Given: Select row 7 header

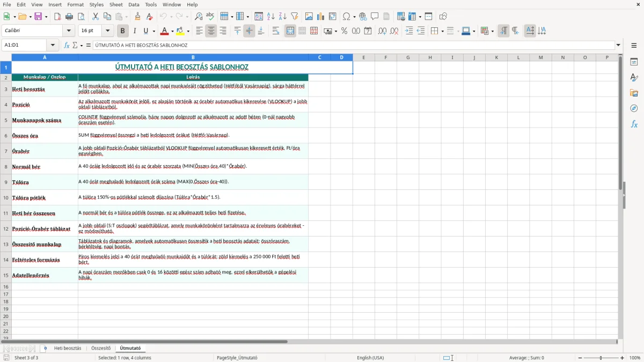Looking at the screenshot, I should 6,151.
